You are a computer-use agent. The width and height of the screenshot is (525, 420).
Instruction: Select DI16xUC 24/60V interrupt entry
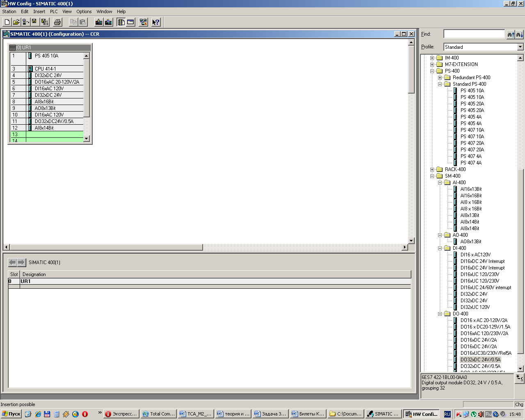tap(486, 288)
